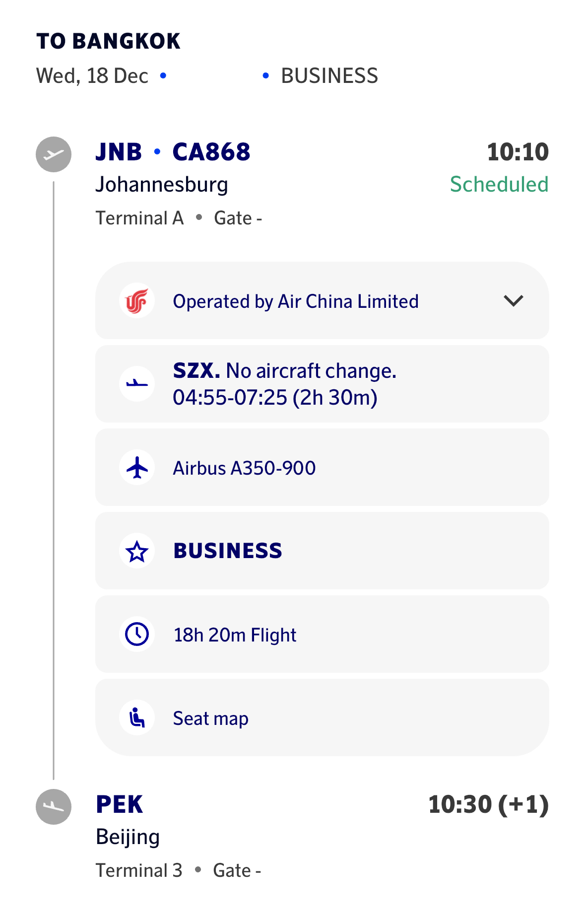Image resolution: width=585 pixels, height=924 pixels.
Task: Click the SZX stopover landing icon
Action: point(137,384)
